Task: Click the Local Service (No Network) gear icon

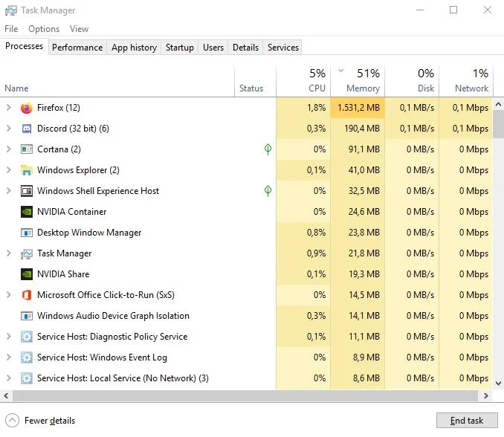Action: (26, 378)
